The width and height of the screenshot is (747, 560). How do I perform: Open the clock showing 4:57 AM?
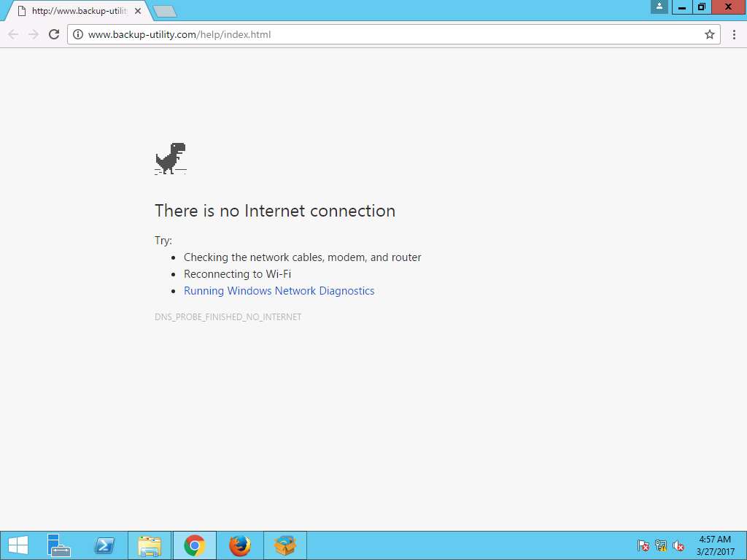point(715,545)
